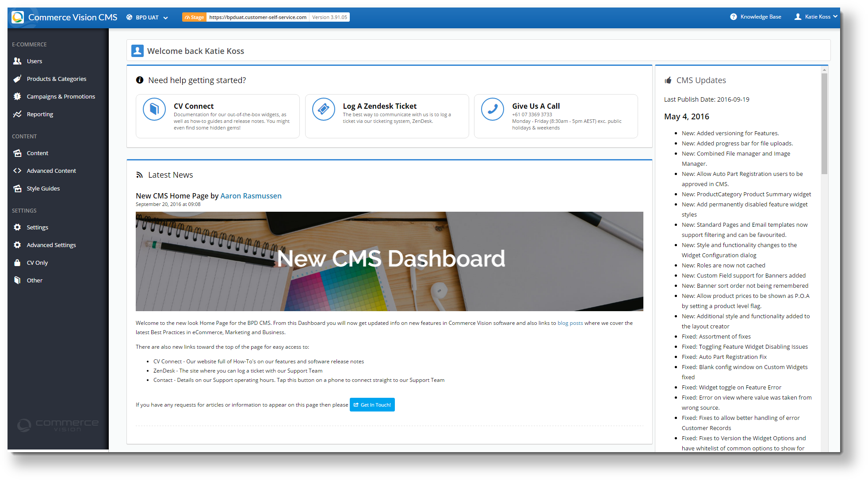Screen dimensions: 868x480
Task: Open the Aaron Rasmussen author link
Action: [x=251, y=196]
